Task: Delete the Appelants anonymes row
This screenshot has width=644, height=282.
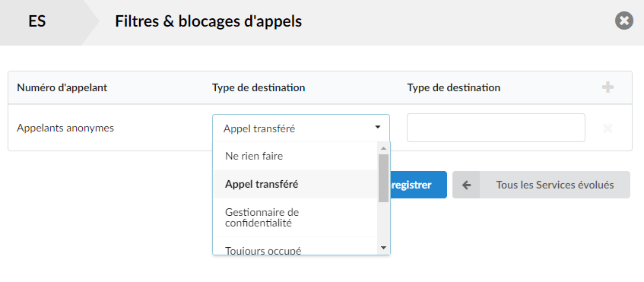Action: coord(608,128)
